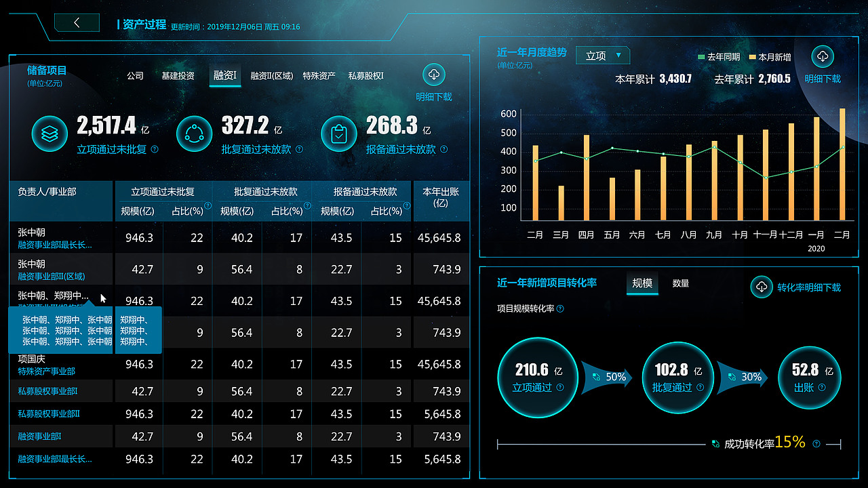The image size is (868, 488).
Task: Click the 批复通过未放款 link under 327.2
Action: click(256, 149)
